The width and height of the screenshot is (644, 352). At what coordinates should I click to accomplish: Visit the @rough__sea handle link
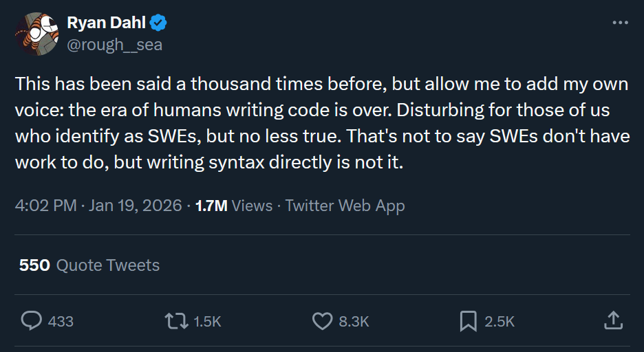pos(114,45)
